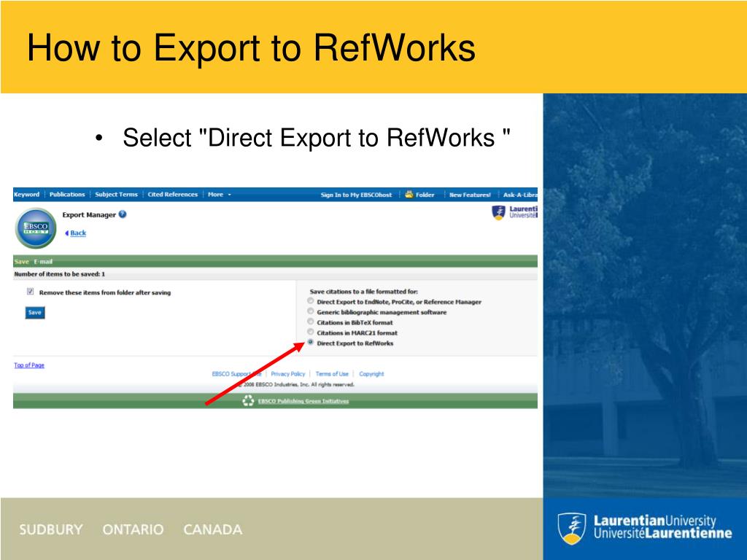Open Subject Terms in navigation bar
Viewport: 747px width, 560px height.
click(x=116, y=194)
